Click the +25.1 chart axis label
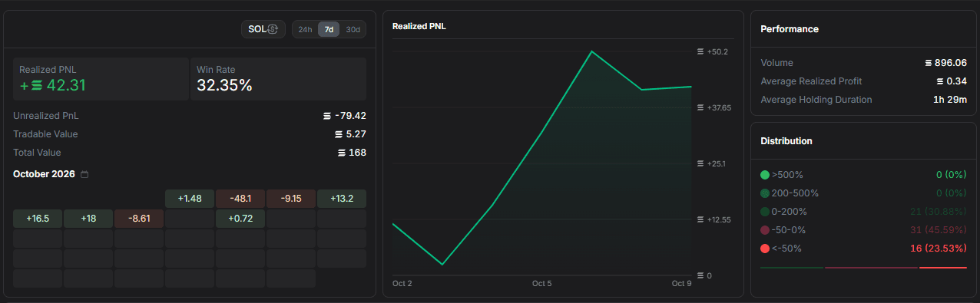Image resolution: width=980 pixels, height=303 pixels. 717,163
